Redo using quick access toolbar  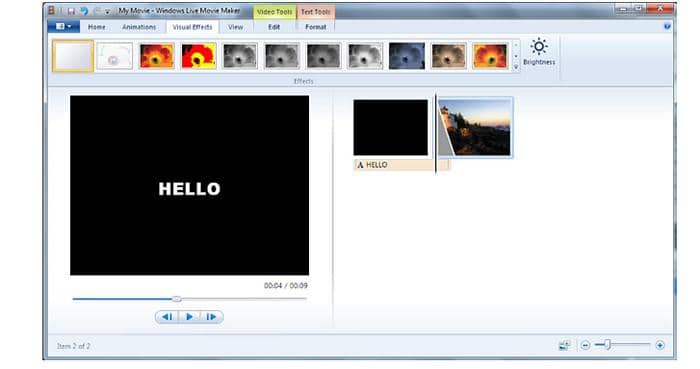(96, 11)
